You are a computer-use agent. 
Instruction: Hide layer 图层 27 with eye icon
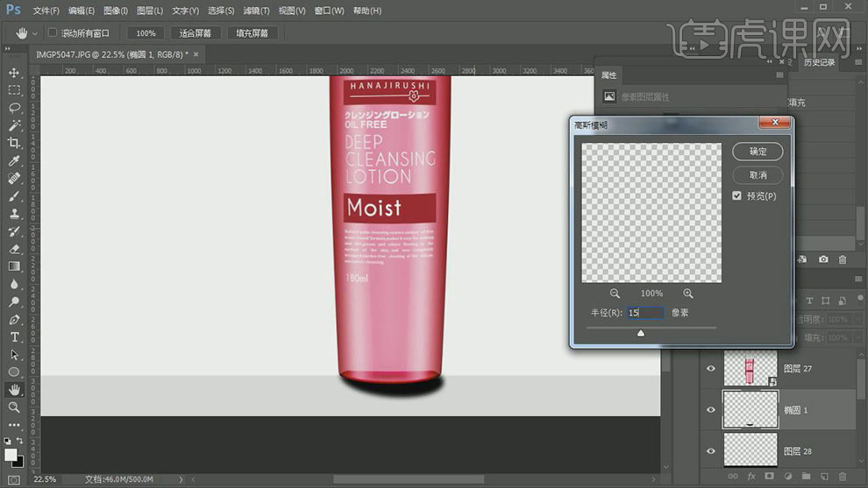(711, 369)
